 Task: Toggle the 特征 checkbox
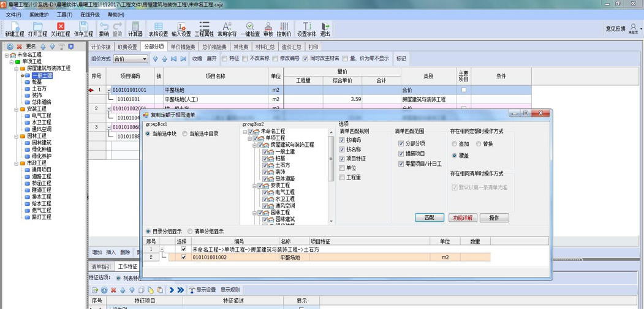point(224,59)
